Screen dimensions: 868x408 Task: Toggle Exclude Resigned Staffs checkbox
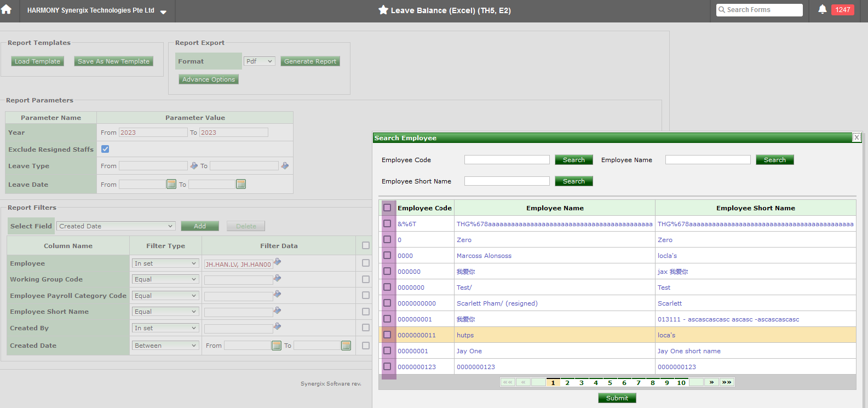point(105,149)
